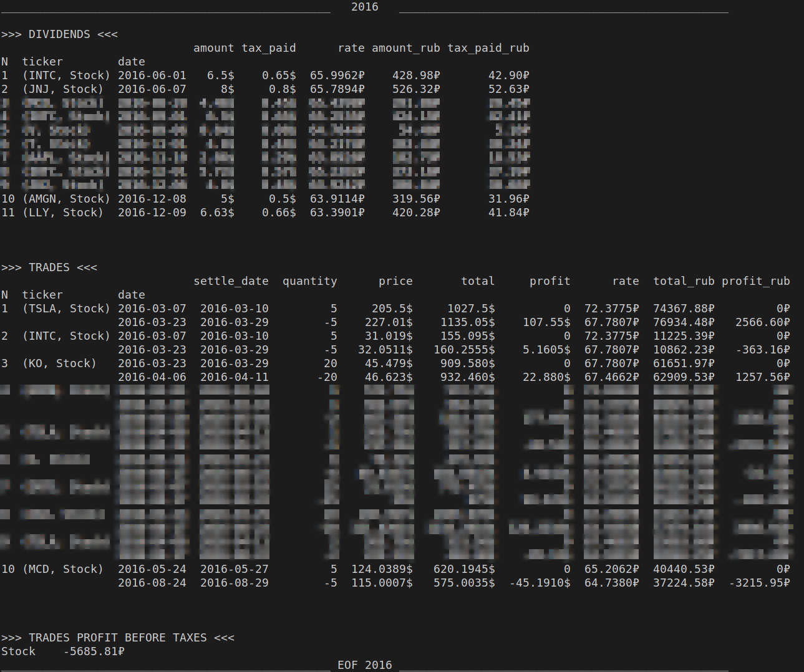804x672 pixels.
Task: Click dividend date 2016-06-01
Action: pyautogui.click(x=152, y=75)
